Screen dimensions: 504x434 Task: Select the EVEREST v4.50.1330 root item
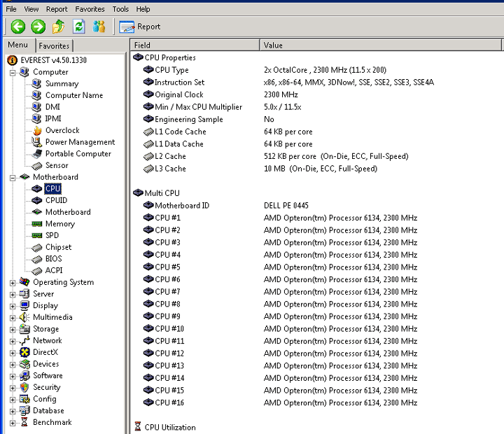click(47, 60)
